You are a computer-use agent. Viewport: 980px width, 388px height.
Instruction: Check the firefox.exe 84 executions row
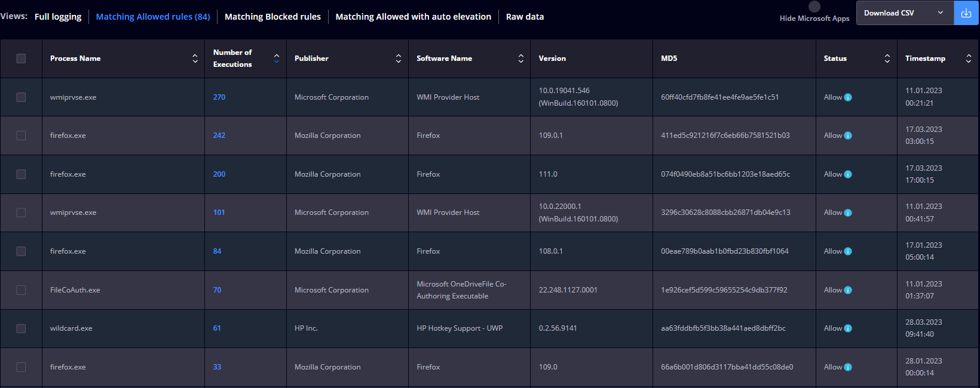click(21, 251)
